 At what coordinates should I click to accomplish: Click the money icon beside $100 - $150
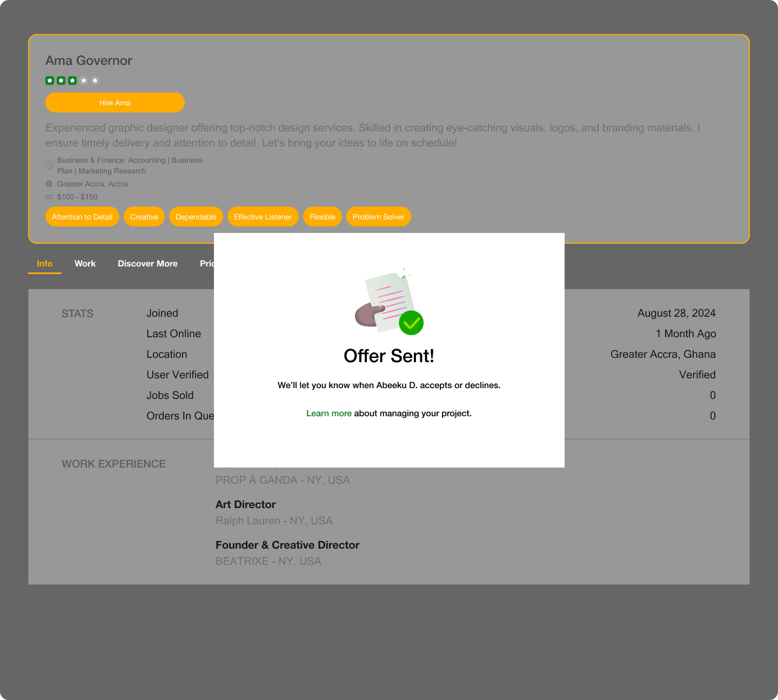tap(49, 197)
